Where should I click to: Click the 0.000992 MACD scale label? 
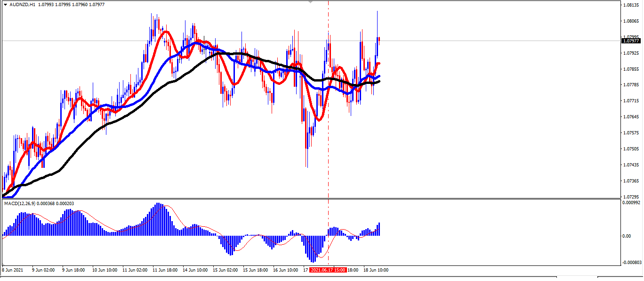coord(631,203)
